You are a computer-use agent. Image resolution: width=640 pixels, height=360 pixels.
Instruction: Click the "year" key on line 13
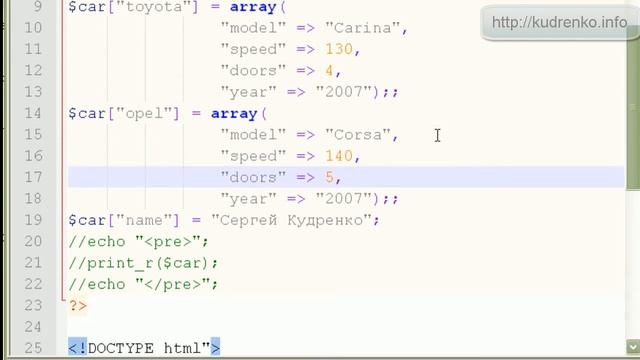click(249, 91)
